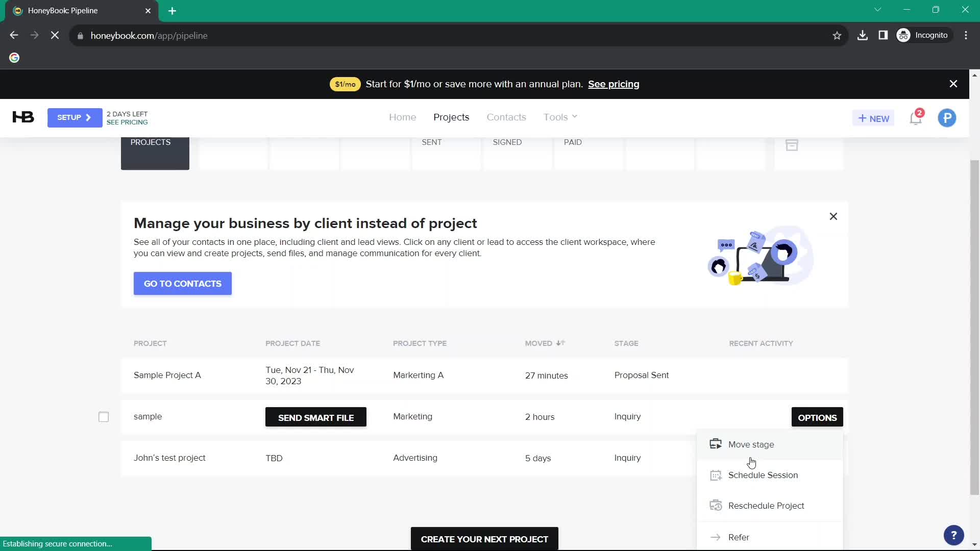Open the profile avatar P menu
Image resolution: width=980 pixels, height=551 pixels.
coord(947,118)
